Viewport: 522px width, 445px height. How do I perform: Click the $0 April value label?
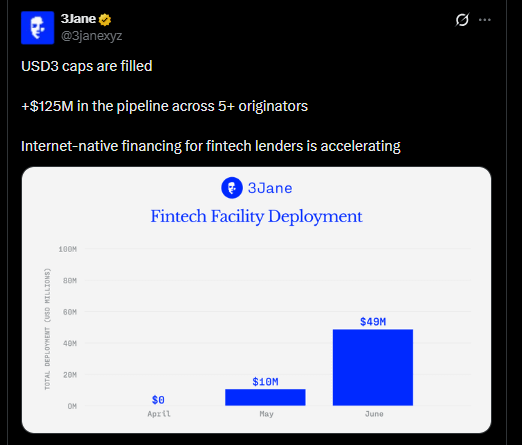pos(158,400)
